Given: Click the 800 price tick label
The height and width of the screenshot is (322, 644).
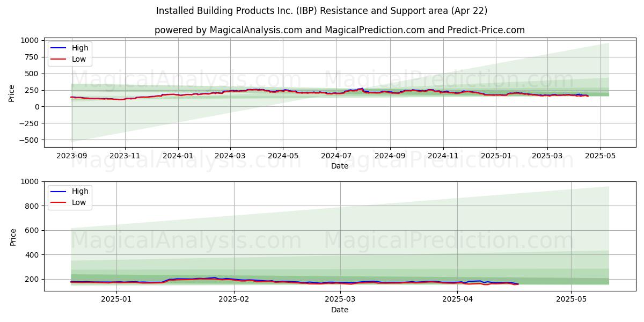Looking at the screenshot, I should 33,206.
